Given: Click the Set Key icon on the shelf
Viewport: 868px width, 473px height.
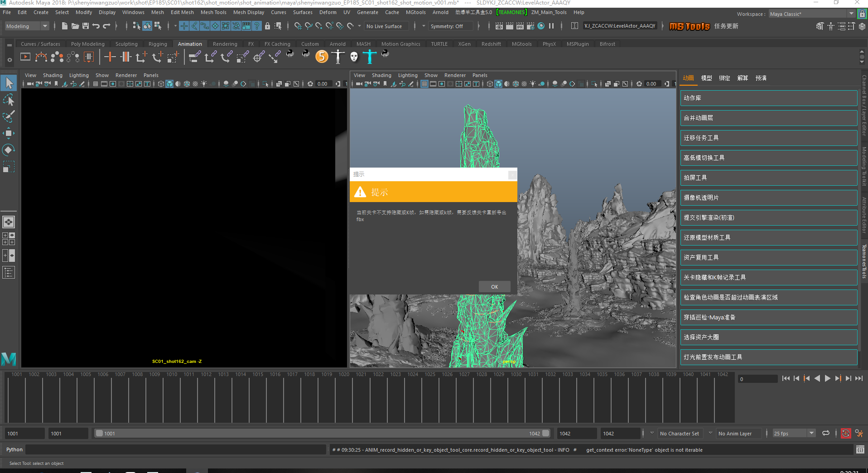Looking at the screenshot, I should coord(110,57).
